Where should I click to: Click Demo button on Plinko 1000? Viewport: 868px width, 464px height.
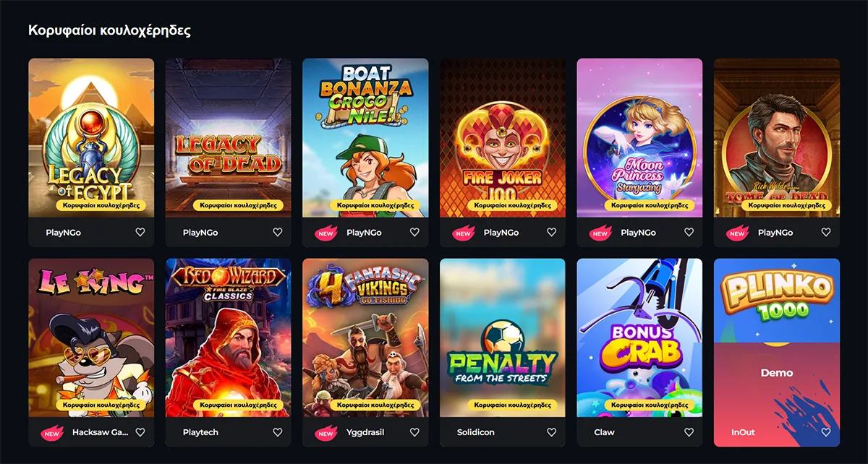tap(777, 373)
